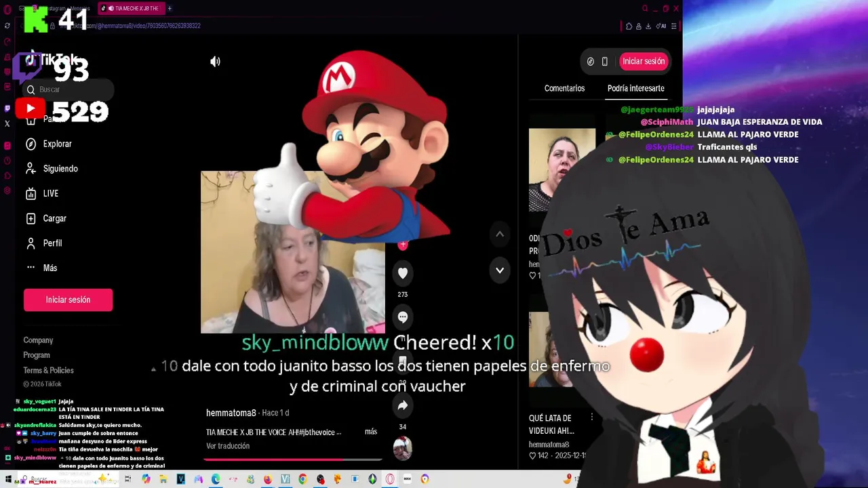Open options for QUÉ LATA DE VIDEUKI card

point(591,418)
